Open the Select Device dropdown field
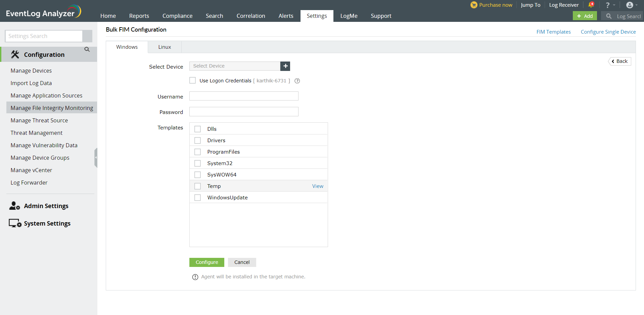Viewport: 644px width, 315px height. [x=235, y=66]
